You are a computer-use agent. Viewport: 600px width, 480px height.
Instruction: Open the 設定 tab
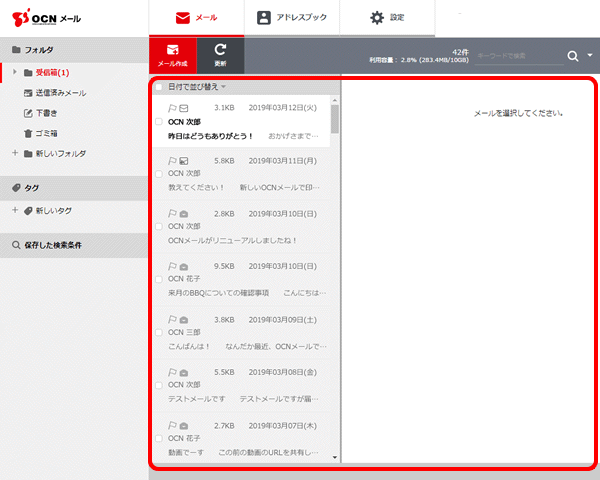point(387,18)
